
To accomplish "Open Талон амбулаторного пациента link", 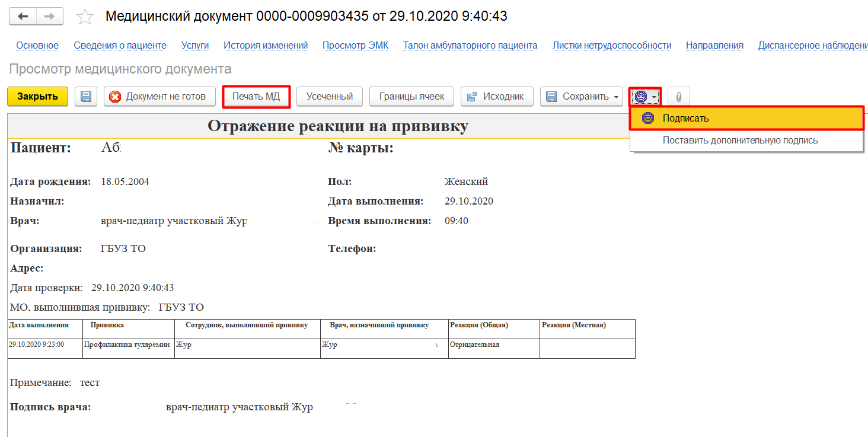I will tap(470, 46).
